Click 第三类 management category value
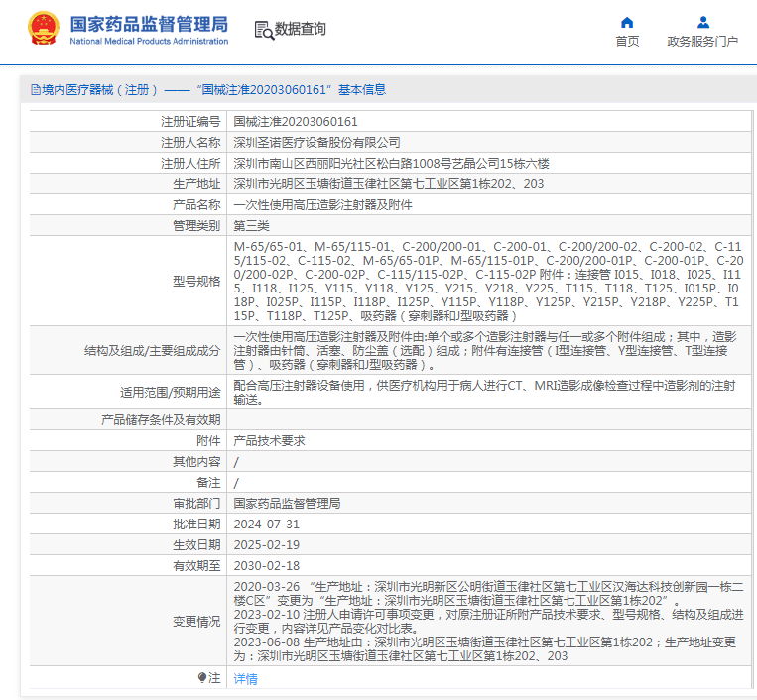 coord(252,225)
